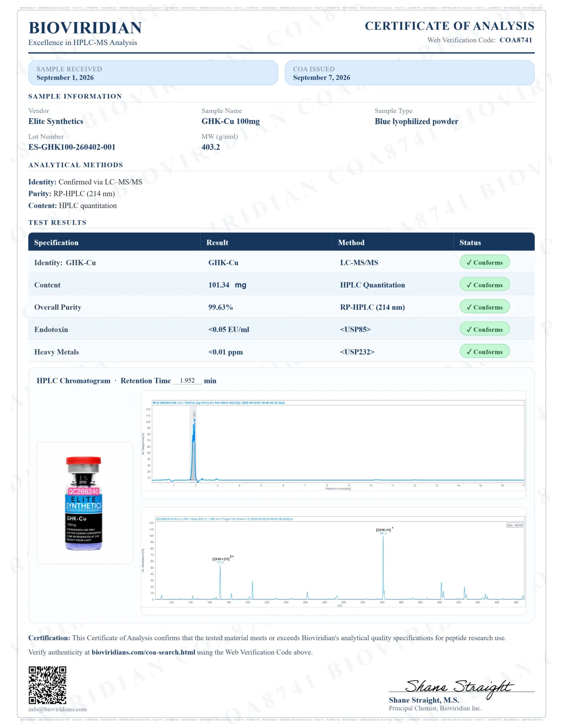Select vendor name Elite Synthetics
Screen dimensions: 563x728
pos(56,121)
